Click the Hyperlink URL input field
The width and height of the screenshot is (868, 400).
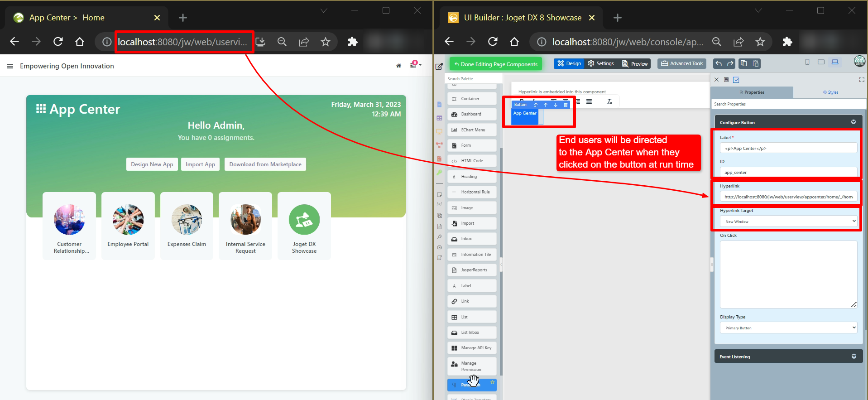[788, 197]
